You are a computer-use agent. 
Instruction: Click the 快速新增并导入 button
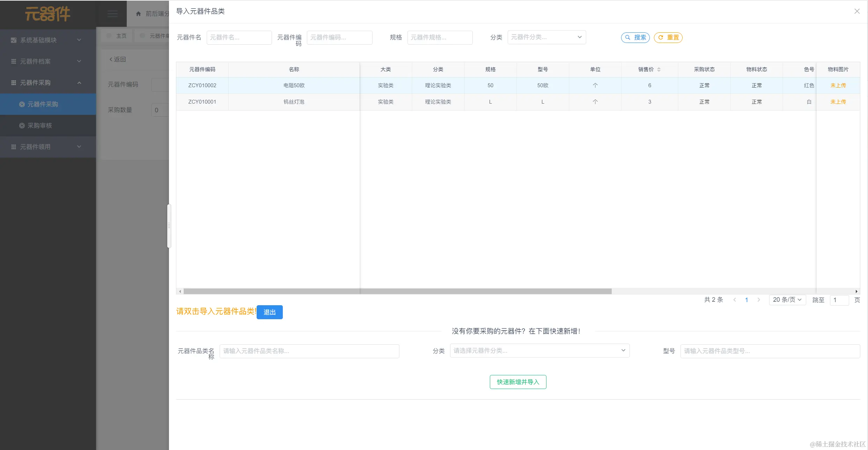pyautogui.click(x=518, y=382)
